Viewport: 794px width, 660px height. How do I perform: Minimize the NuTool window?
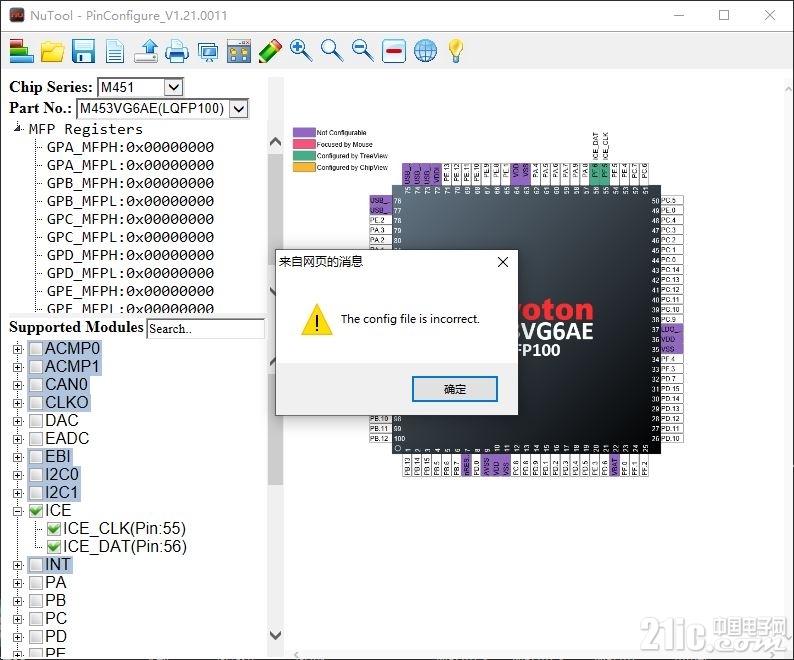click(x=679, y=15)
